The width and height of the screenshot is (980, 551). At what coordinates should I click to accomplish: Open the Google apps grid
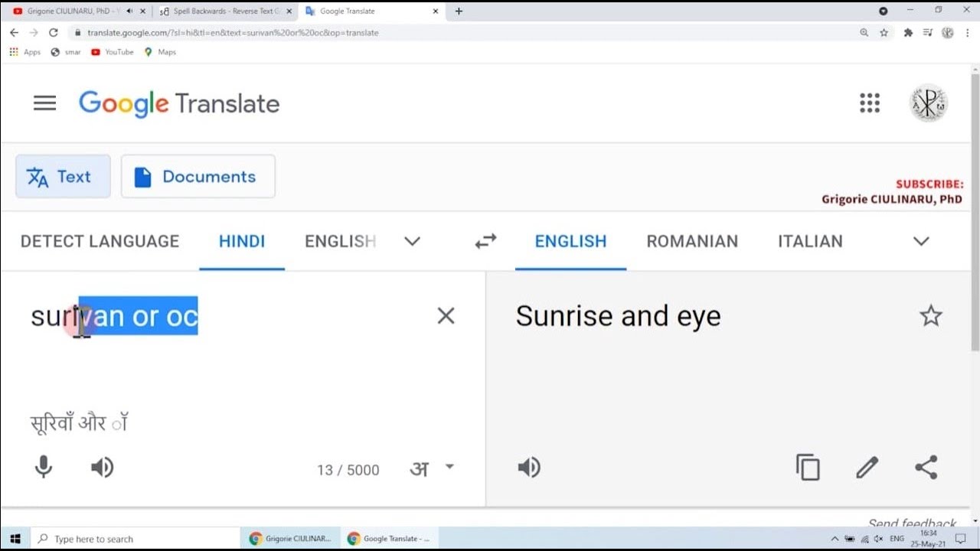click(x=870, y=103)
